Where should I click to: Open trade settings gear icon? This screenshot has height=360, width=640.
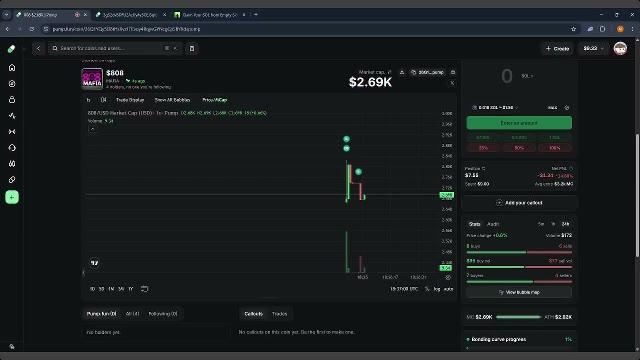coord(567,108)
